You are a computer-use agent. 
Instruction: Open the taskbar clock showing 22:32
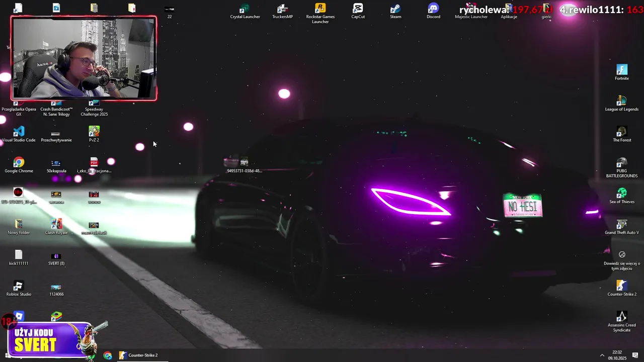point(617,355)
